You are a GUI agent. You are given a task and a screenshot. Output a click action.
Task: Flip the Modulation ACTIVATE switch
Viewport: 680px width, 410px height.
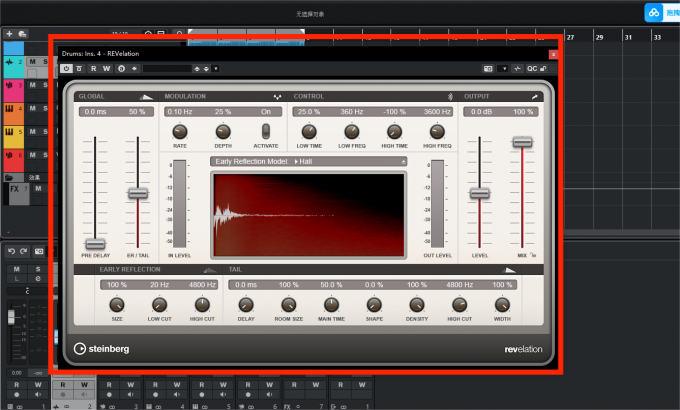coord(266,131)
